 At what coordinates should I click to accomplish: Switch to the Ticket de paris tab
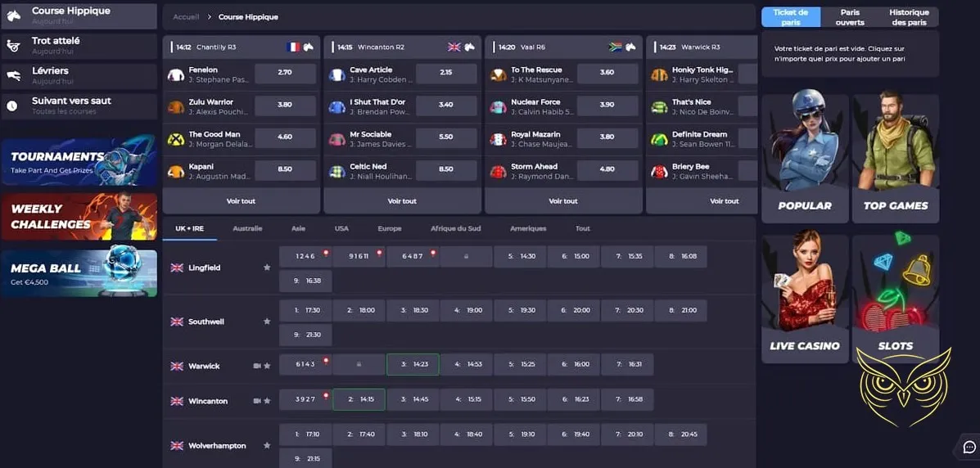click(x=791, y=17)
